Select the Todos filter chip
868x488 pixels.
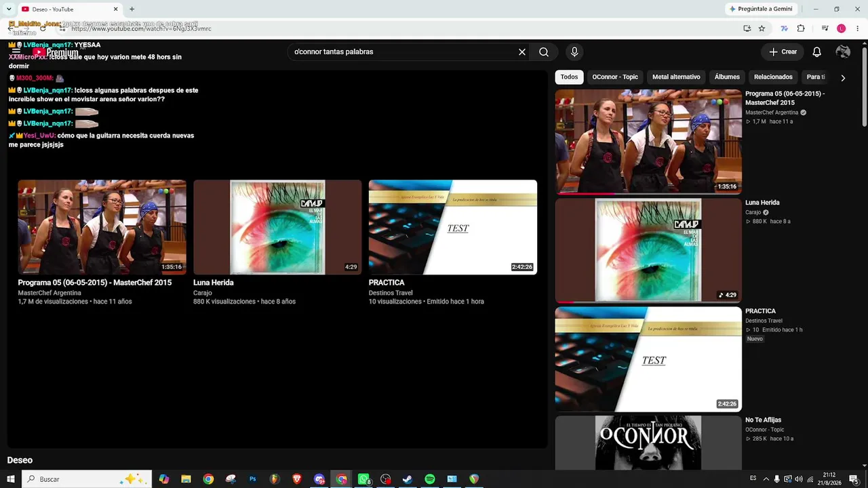click(570, 77)
